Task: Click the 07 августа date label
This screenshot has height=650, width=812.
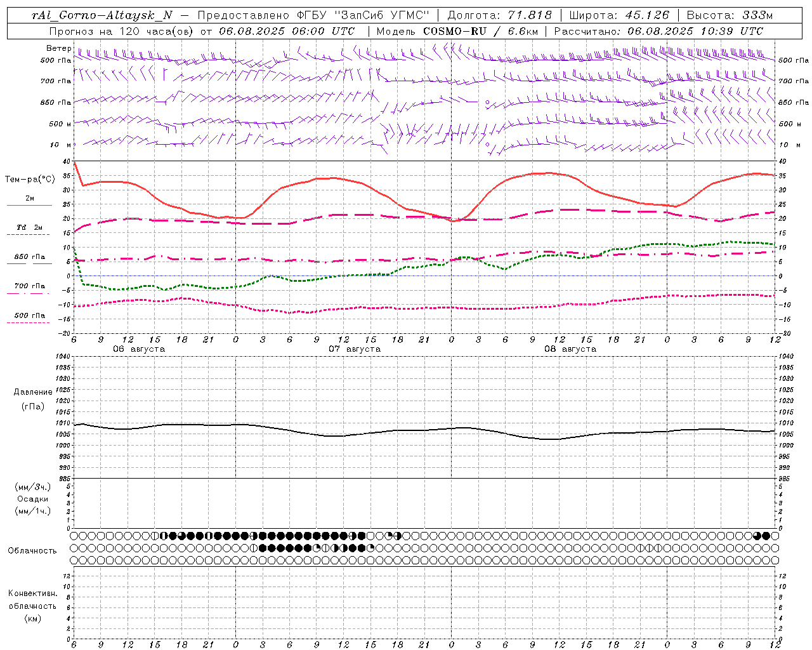Action: pos(355,349)
